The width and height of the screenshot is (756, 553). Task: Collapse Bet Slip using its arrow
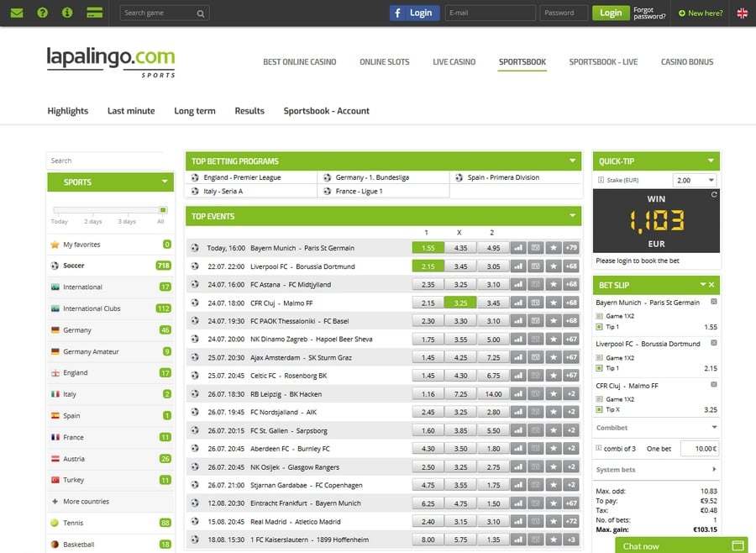(703, 285)
